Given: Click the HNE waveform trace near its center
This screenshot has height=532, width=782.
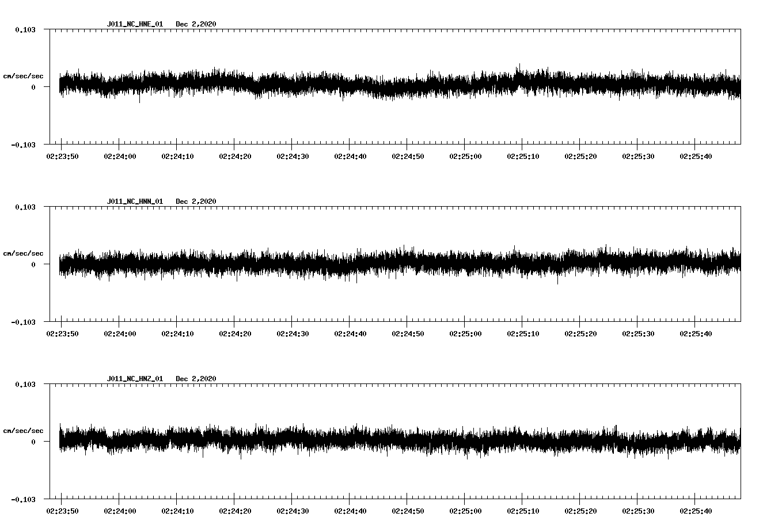Looking at the screenshot, I should [x=397, y=86].
